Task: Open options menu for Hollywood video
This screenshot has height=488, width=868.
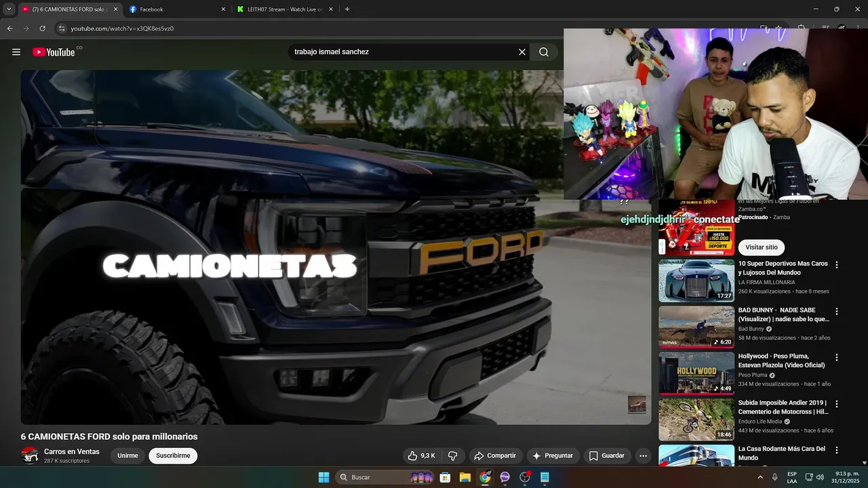Action: [837, 357]
